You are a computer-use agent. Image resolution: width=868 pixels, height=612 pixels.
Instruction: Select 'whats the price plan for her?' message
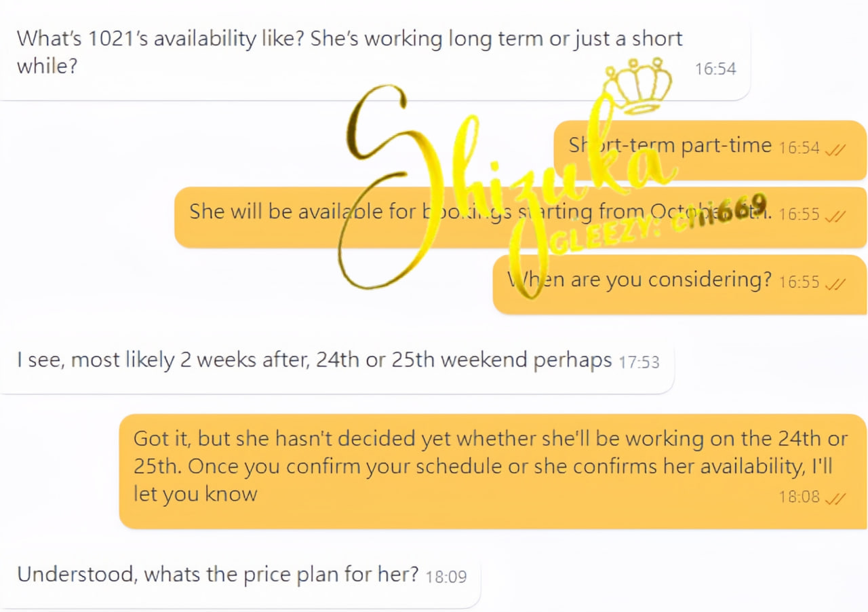[x=217, y=575]
